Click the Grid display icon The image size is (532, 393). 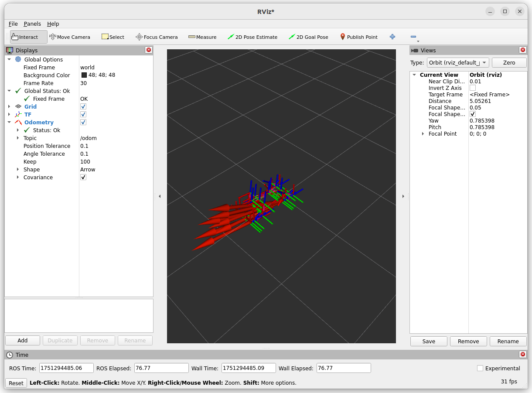[x=18, y=106]
